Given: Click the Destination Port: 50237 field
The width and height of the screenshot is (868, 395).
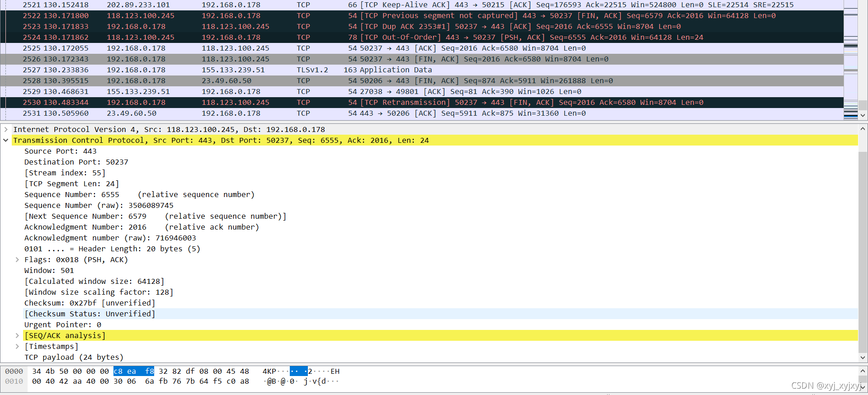Looking at the screenshot, I should pos(76,162).
